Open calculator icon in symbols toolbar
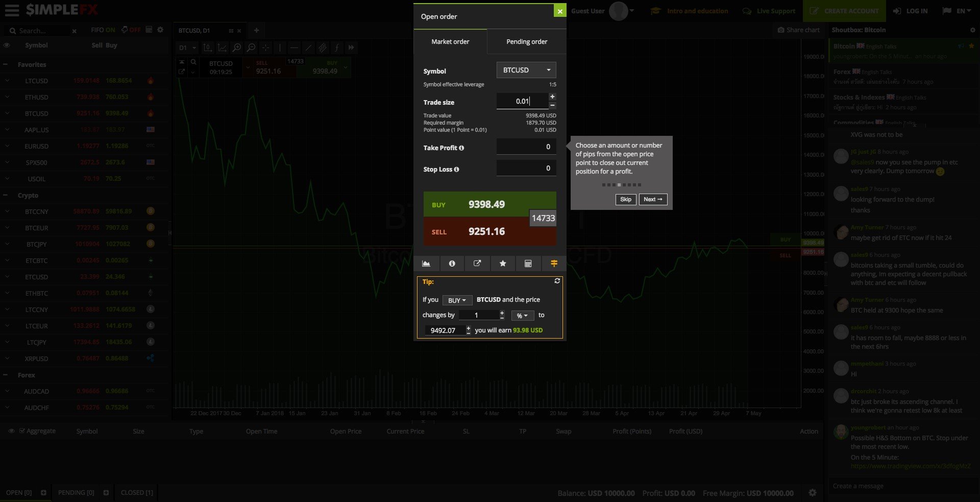 tap(149, 30)
